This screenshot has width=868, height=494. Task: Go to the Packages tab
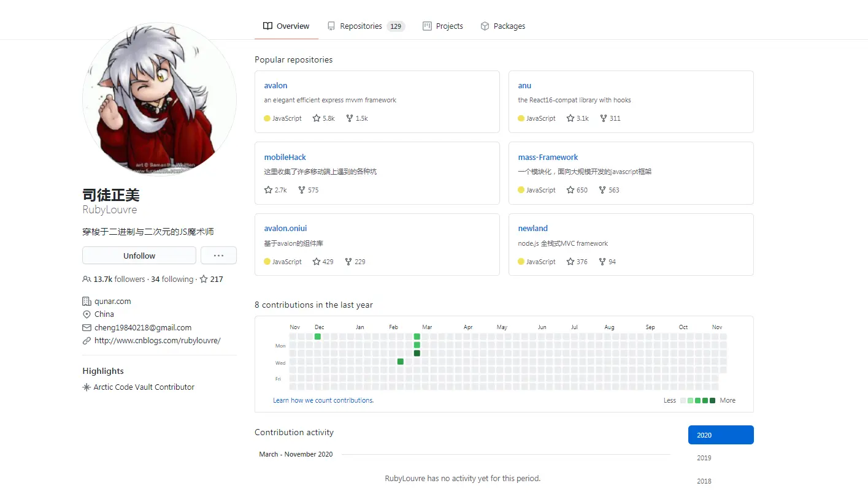click(x=503, y=26)
